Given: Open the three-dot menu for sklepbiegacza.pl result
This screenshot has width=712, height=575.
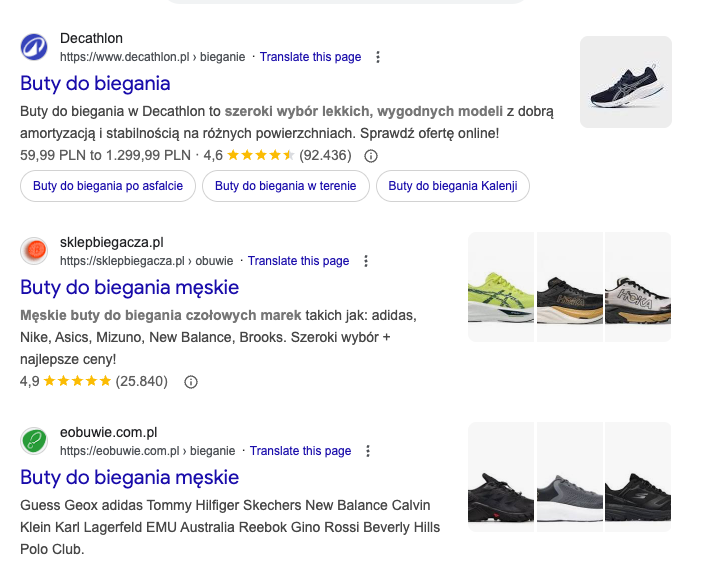Looking at the screenshot, I should point(366,261).
